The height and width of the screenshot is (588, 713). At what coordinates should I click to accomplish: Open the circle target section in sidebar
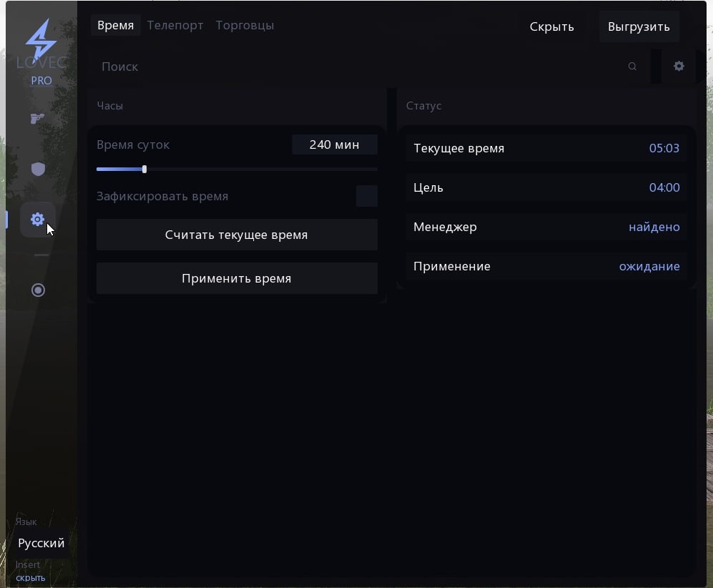[38, 290]
